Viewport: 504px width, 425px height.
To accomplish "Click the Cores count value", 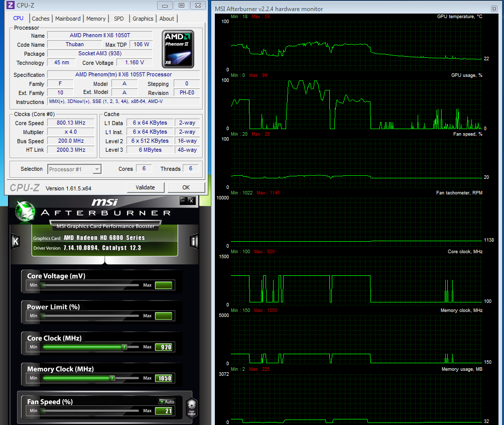I will 144,168.
